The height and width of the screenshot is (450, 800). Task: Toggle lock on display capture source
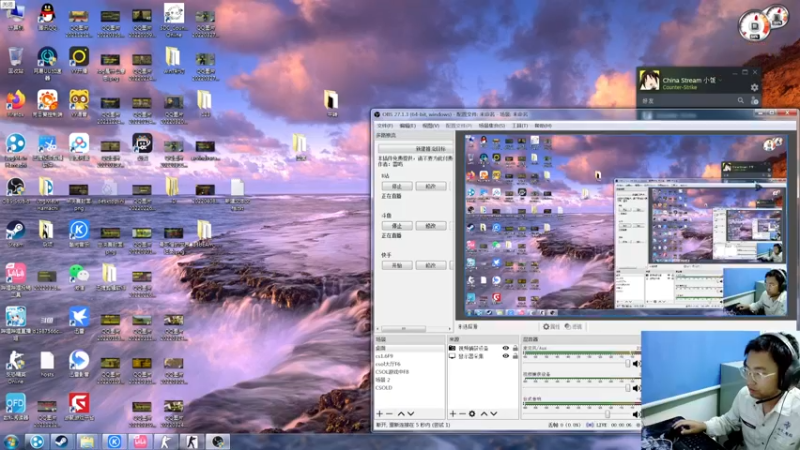515,356
